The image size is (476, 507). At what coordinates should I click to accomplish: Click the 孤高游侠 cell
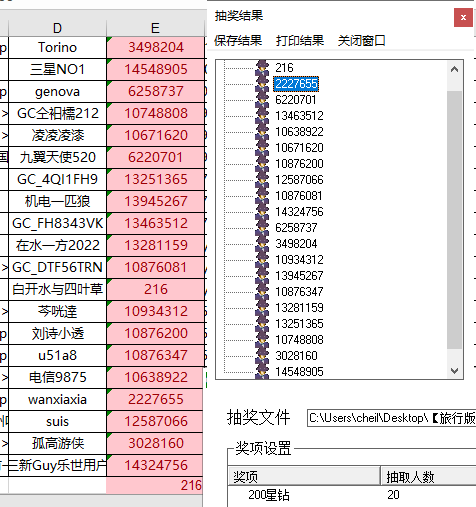[57, 443]
